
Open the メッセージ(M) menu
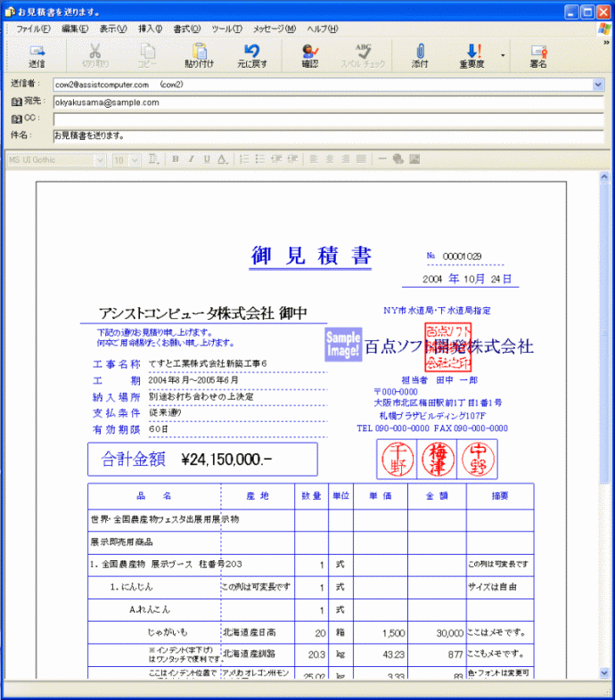coord(275,29)
